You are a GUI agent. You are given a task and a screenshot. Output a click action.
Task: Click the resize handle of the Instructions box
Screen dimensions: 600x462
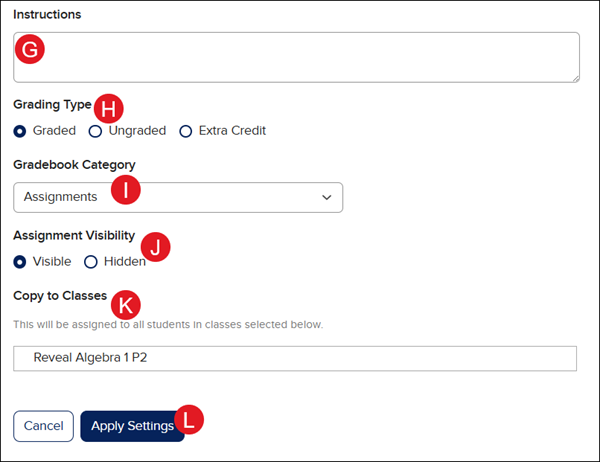point(575,77)
